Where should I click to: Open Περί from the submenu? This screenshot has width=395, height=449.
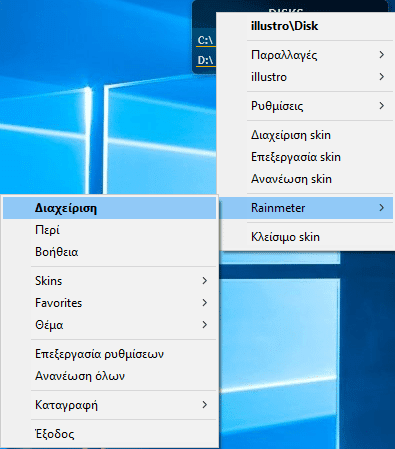tap(110, 230)
